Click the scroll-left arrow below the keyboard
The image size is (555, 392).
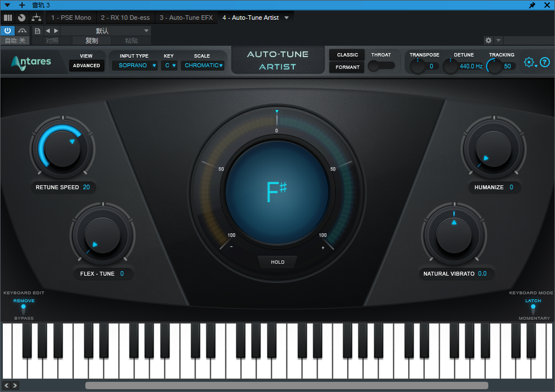[x=6, y=385]
